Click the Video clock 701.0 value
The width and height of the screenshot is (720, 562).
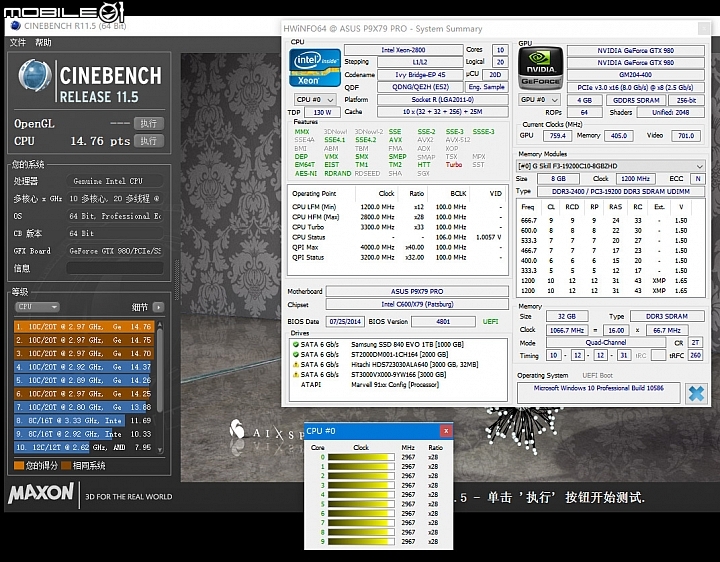coord(686,135)
